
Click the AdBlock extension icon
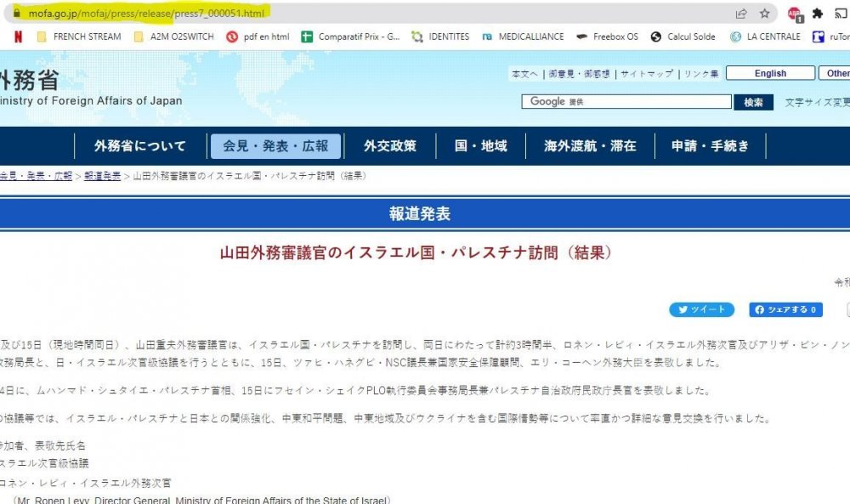point(794,14)
